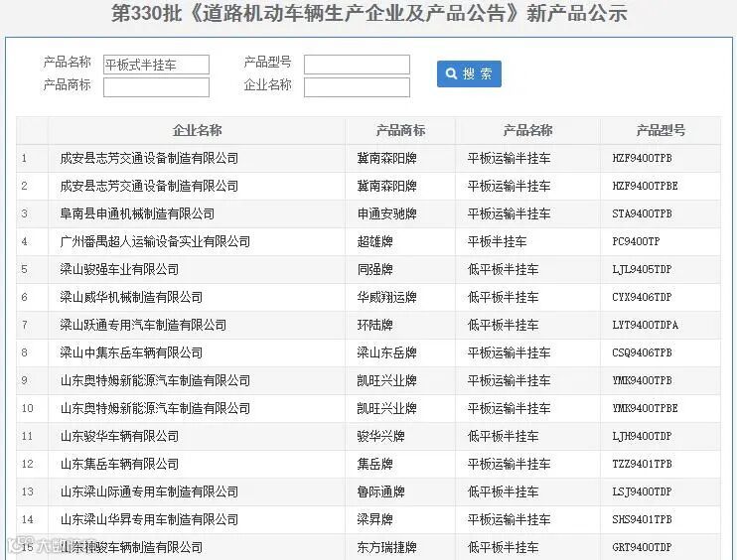Select model GRT9400TDP cell
The height and width of the screenshot is (560, 737).
(x=661, y=547)
